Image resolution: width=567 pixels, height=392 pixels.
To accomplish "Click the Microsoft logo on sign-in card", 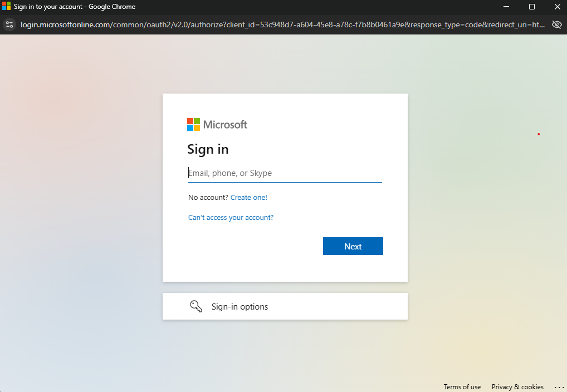I will (217, 124).
